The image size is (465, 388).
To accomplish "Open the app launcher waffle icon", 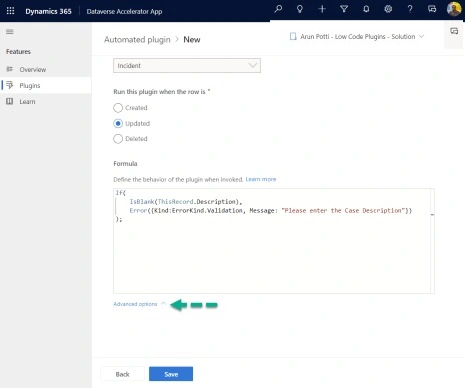I will point(10,11).
